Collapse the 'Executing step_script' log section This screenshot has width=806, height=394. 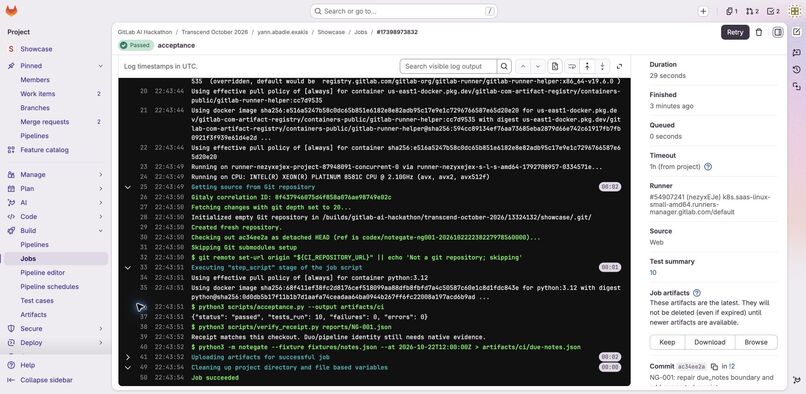(128, 267)
